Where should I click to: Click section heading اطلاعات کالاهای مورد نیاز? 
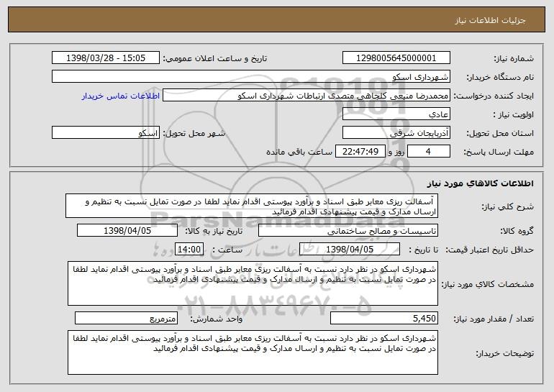(480, 183)
